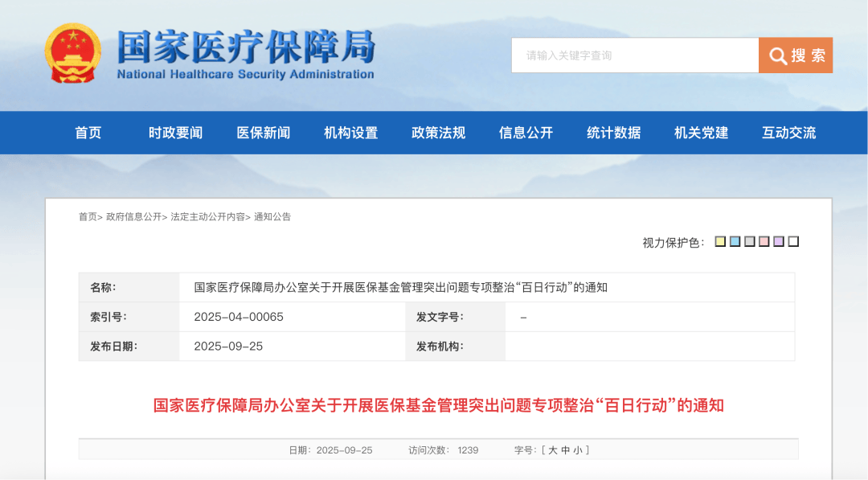The height and width of the screenshot is (480, 868).
Task: Click the 日期 2025-09-25 text under headline
Action: click(330, 450)
